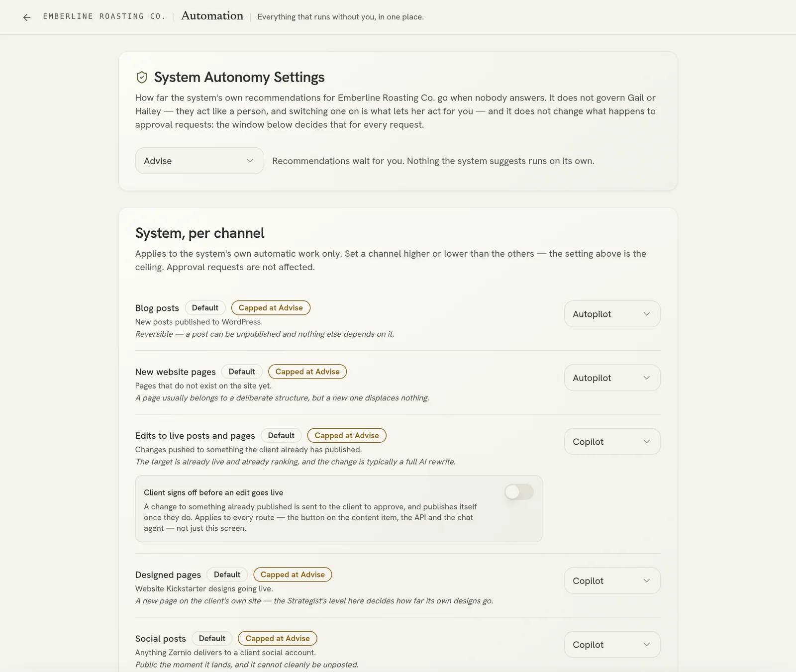796x672 pixels.
Task: Click Capped at Advise badge on New website pages
Action: (x=307, y=372)
